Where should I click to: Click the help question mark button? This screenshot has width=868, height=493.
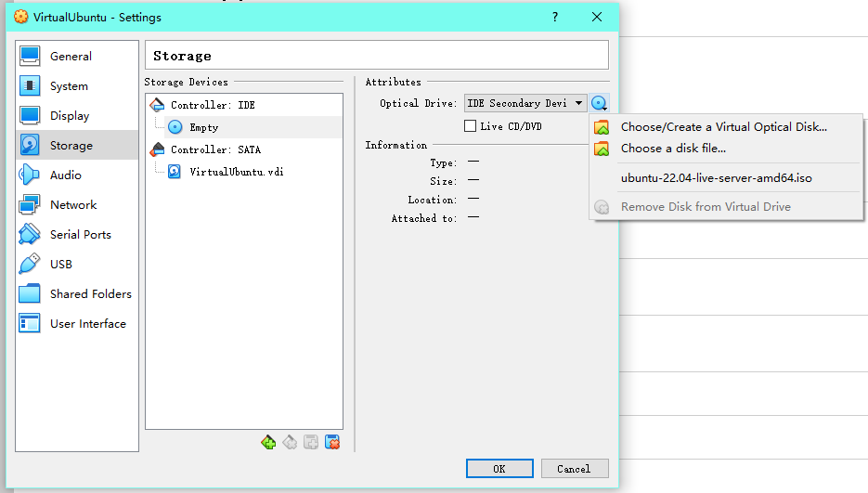pyautogui.click(x=555, y=17)
